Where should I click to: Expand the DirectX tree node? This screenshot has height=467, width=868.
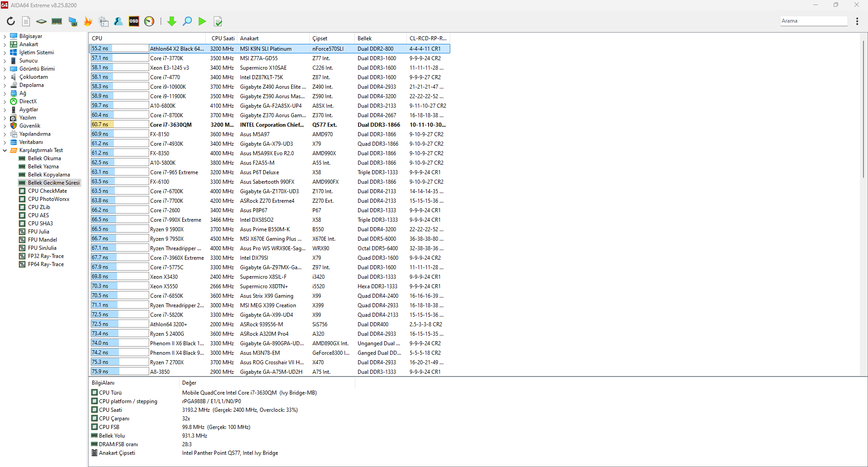(5, 101)
